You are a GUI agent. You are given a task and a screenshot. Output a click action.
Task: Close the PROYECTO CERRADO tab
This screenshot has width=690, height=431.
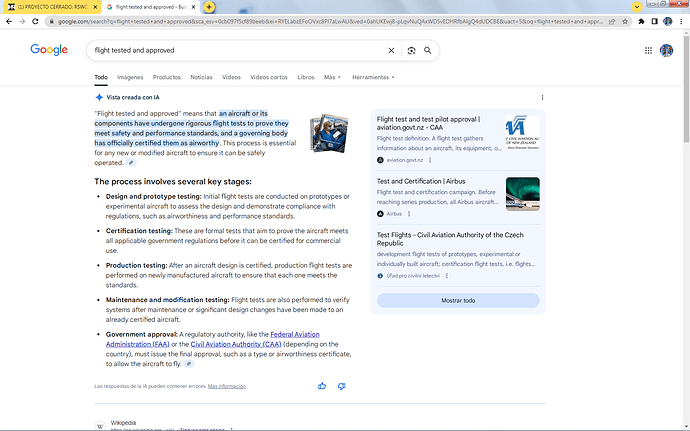click(95, 7)
